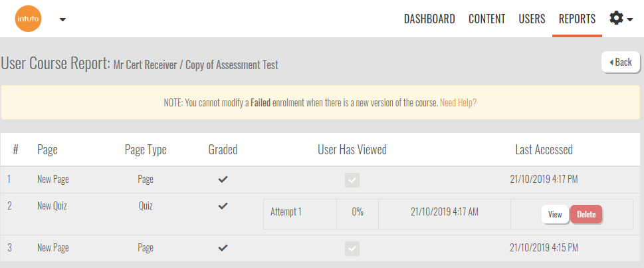Select the New Quiz row title

52,206
